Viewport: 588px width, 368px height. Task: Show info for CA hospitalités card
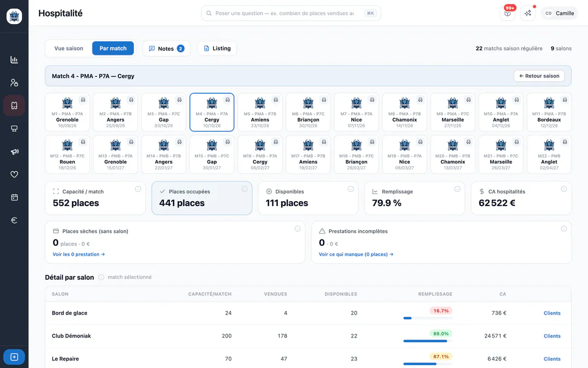563,189
